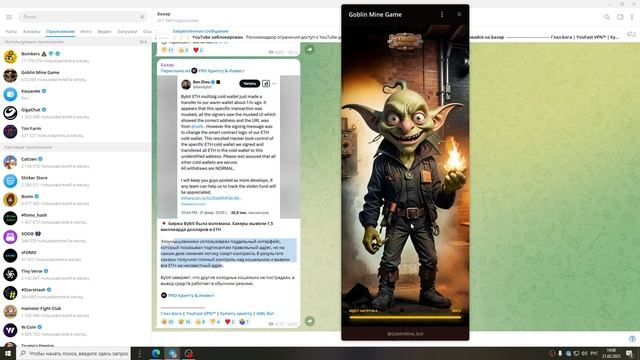
Task: Select the Приложения tab
Action: point(60,31)
